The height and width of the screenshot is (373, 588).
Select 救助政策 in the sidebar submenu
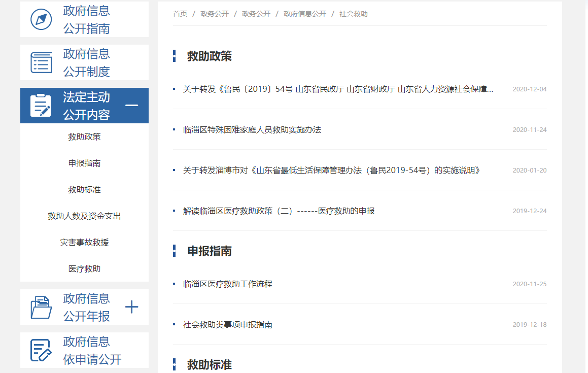(84, 137)
